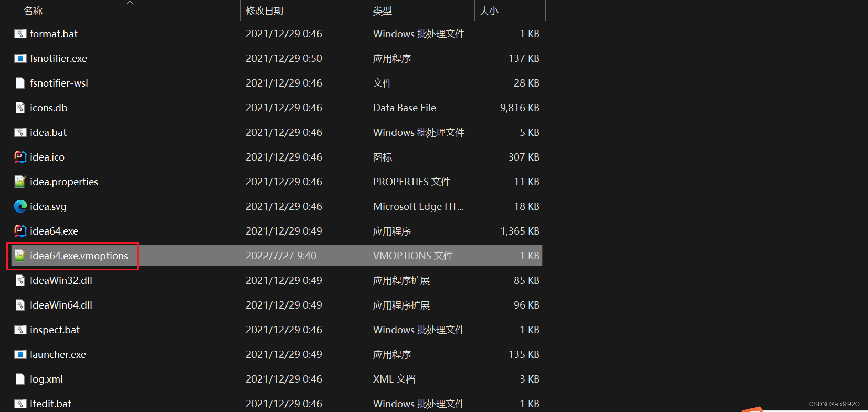Click the idea64.exe IntelliJ icon
The height and width of the screenshot is (412, 868).
pyautogui.click(x=20, y=231)
